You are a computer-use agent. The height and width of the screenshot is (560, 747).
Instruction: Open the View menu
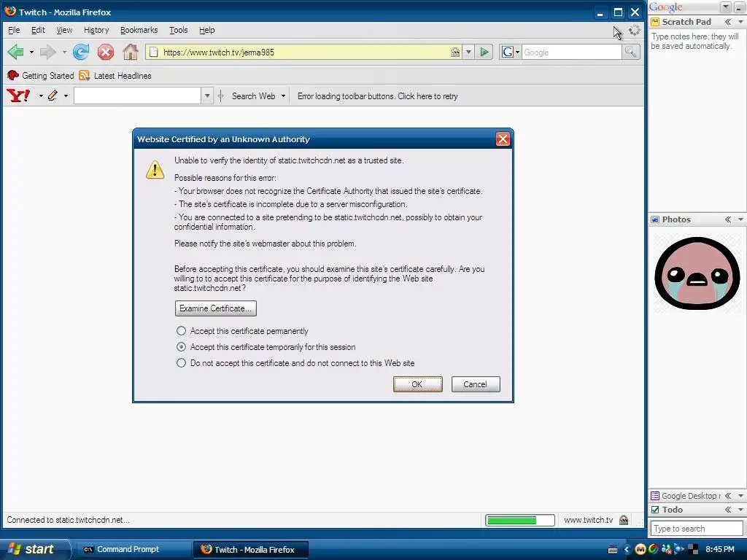click(64, 30)
